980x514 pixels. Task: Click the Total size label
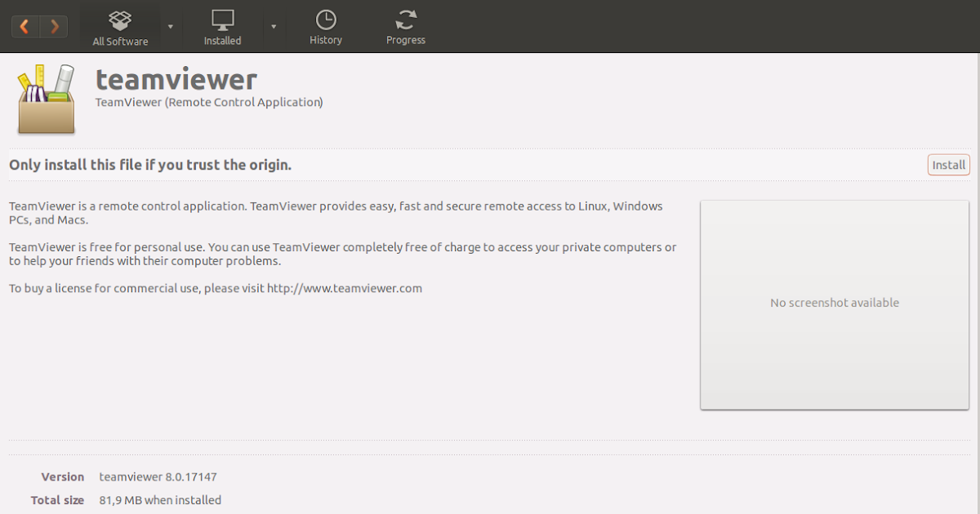click(x=57, y=500)
